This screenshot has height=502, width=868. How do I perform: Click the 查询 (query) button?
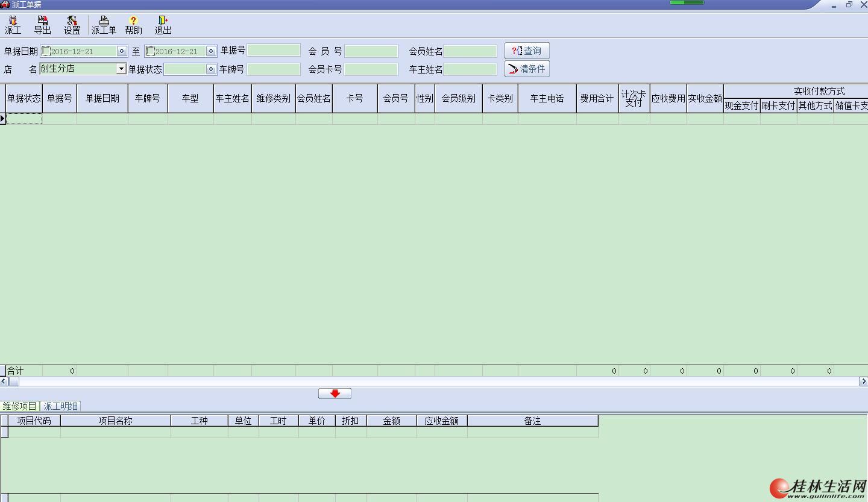coord(527,51)
